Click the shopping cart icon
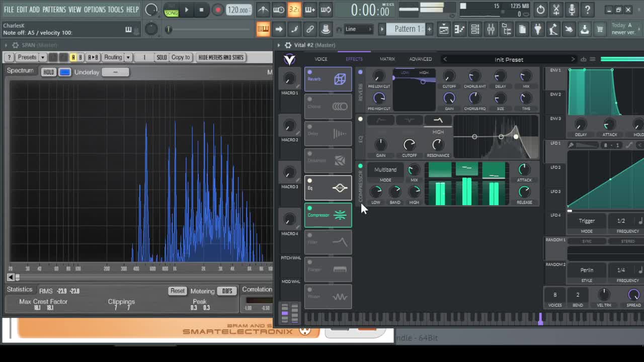The width and height of the screenshot is (644, 362). pyautogui.click(x=600, y=30)
